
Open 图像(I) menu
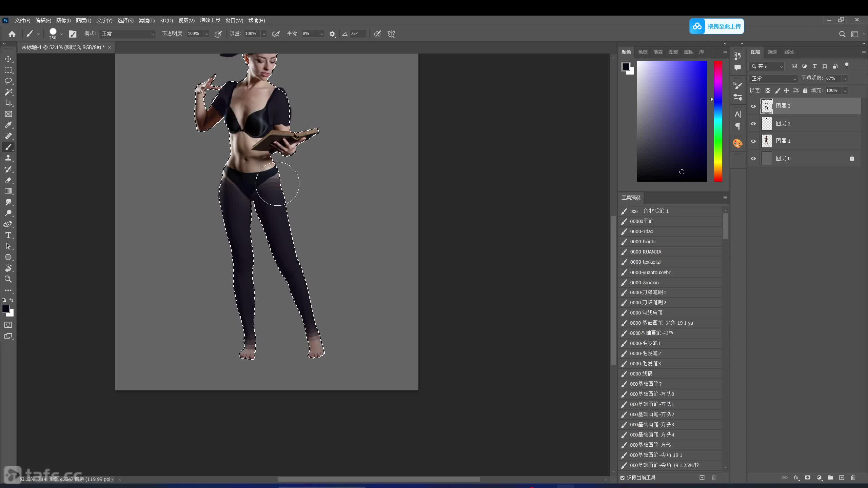coord(63,21)
